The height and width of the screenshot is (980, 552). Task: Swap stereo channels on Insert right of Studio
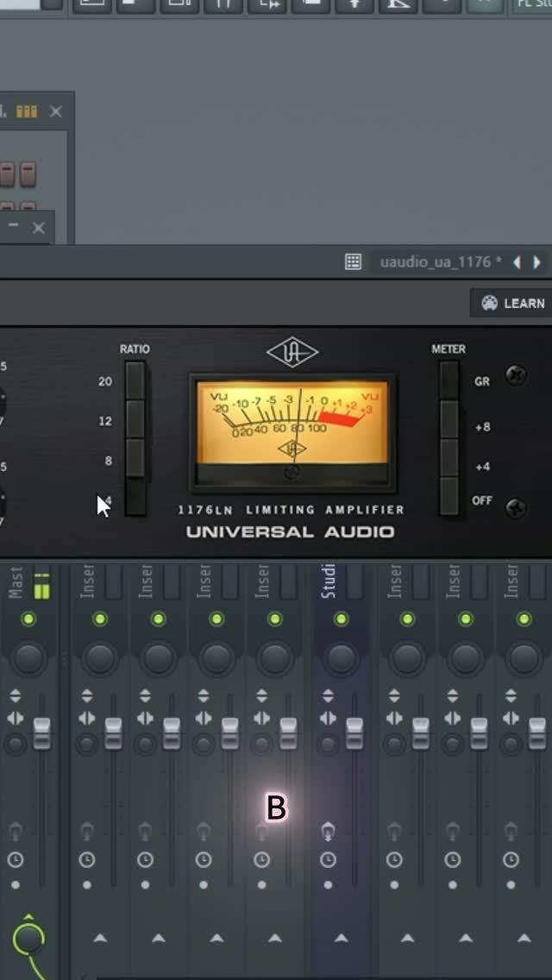click(394, 718)
